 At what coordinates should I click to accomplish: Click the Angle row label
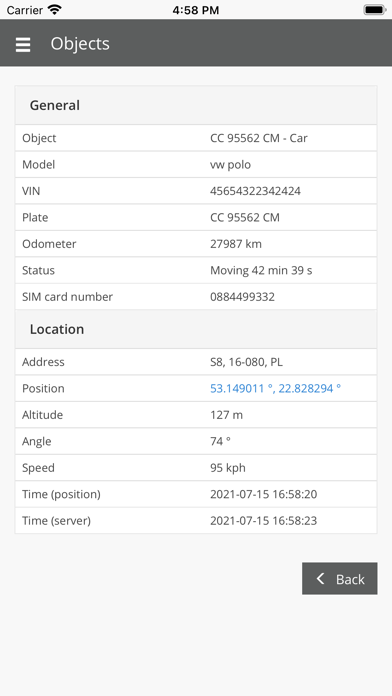(x=36, y=442)
